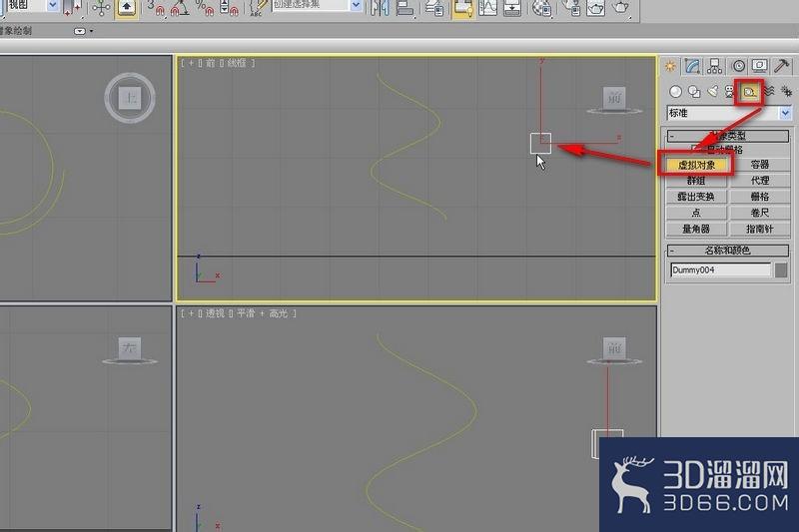Click the Mirror tool icon
Screen dimensions: 799x532
[x=380, y=8]
